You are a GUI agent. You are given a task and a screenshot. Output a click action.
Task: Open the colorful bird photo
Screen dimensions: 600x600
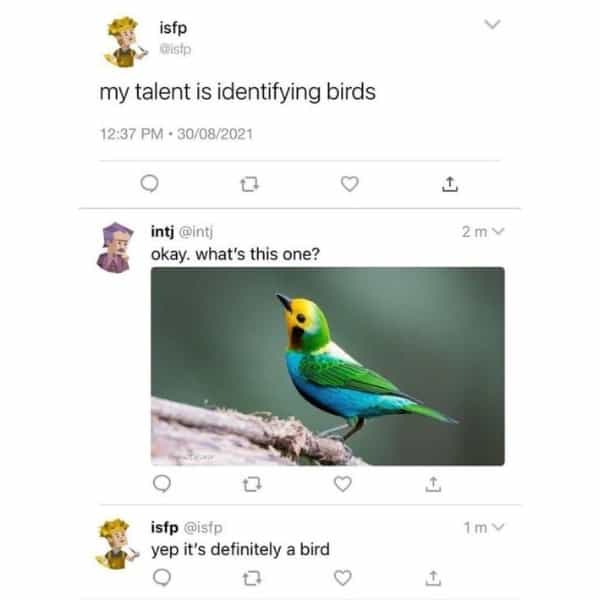[x=328, y=366]
